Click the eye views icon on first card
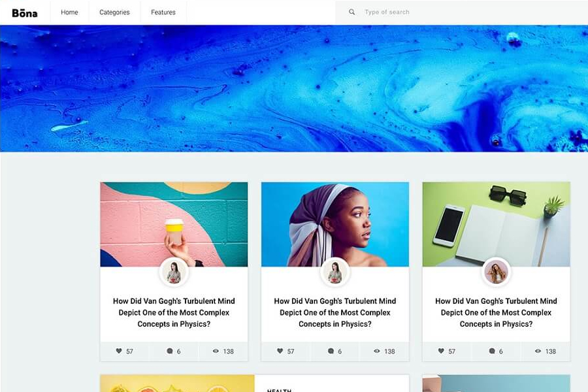Screen dimensions: 588x392 [x=216, y=351]
